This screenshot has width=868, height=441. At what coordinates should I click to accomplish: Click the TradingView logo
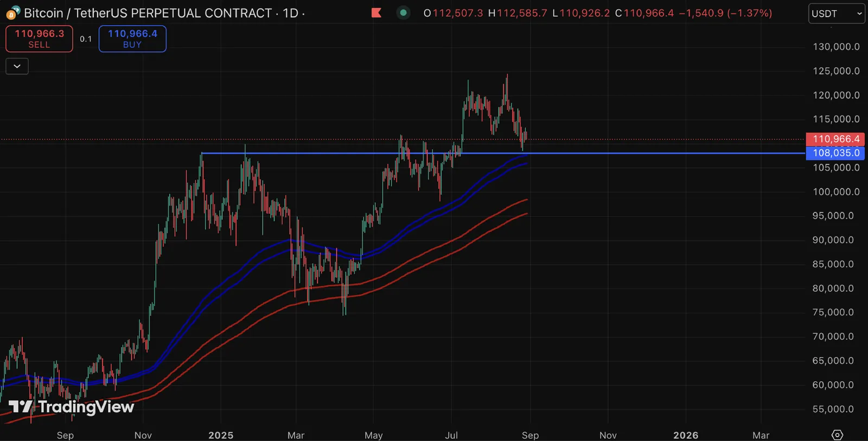pos(71,407)
